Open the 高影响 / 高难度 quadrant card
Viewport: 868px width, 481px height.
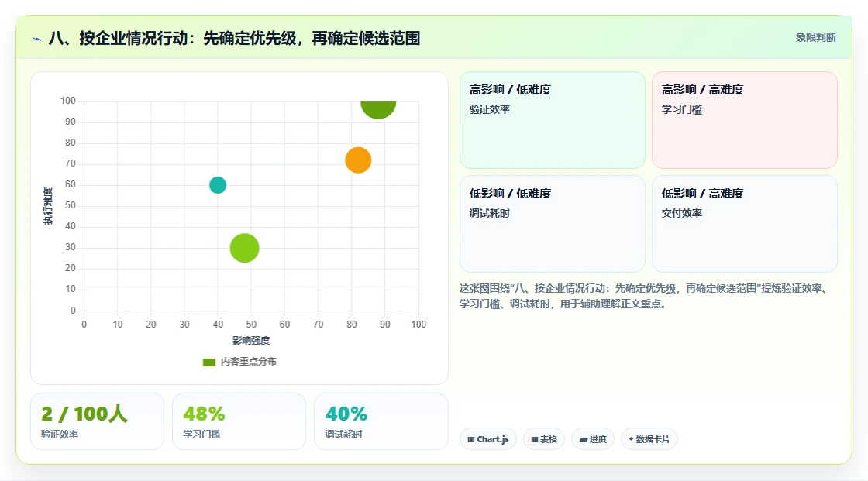point(745,120)
